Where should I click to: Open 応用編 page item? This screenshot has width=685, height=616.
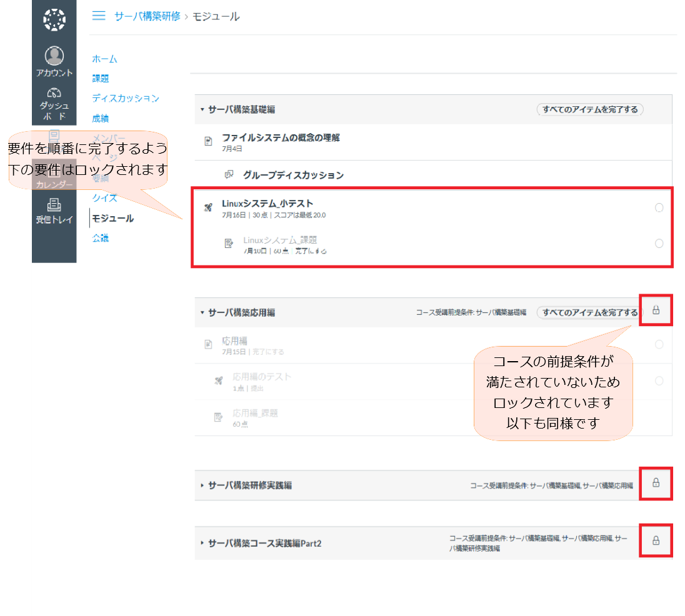234,340
